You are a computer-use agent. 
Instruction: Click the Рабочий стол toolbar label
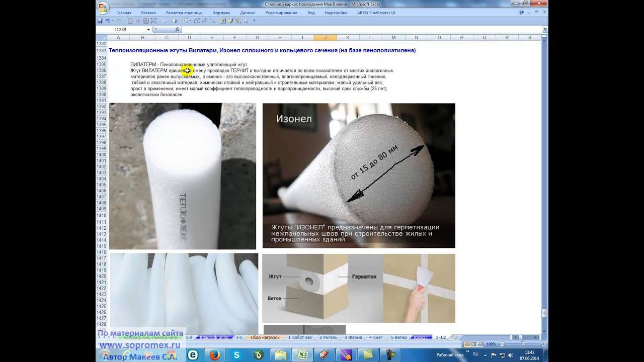click(450, 355)
